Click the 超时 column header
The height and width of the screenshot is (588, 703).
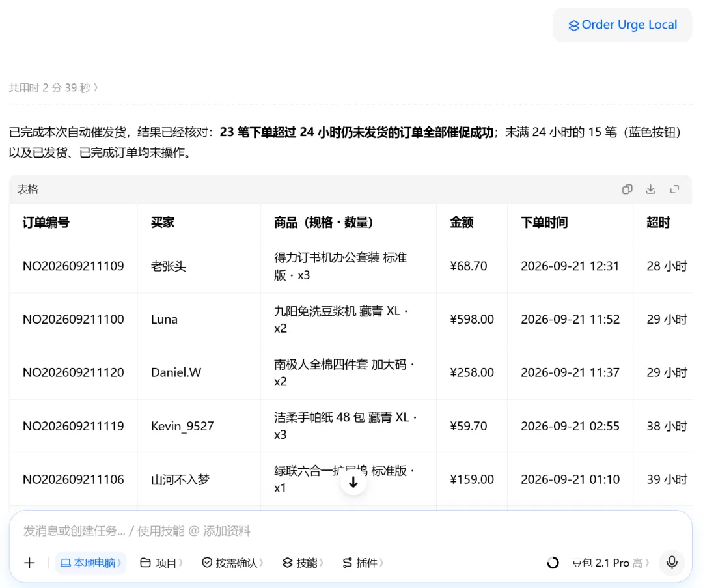click(658, 223)
